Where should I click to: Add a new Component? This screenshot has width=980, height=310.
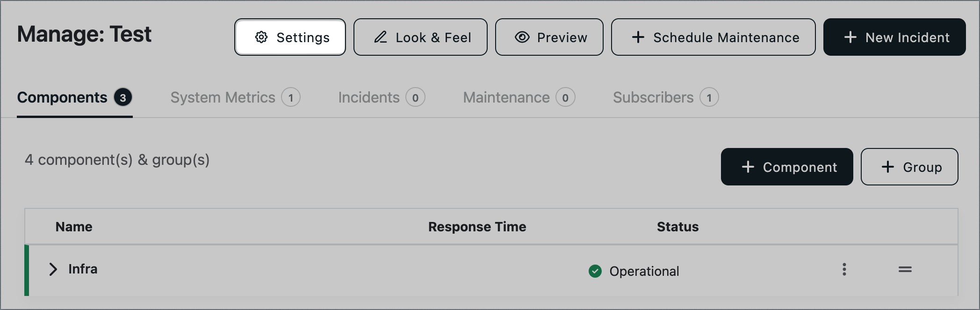787,167
